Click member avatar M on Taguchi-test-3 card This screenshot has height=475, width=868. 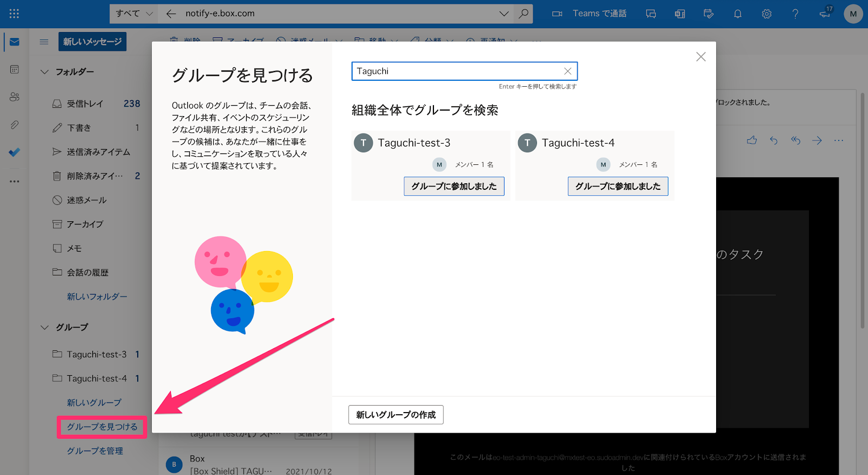click(x=439, y=164)
